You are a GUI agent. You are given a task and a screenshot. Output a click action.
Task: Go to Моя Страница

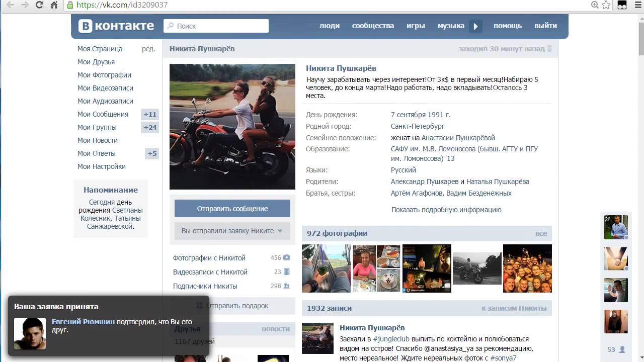tap(100, 49)
